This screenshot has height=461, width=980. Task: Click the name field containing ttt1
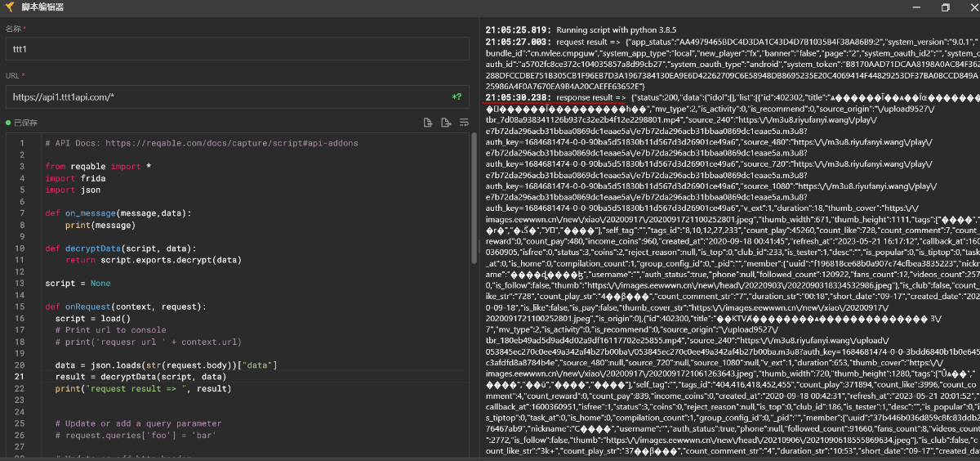pos(238,49)
